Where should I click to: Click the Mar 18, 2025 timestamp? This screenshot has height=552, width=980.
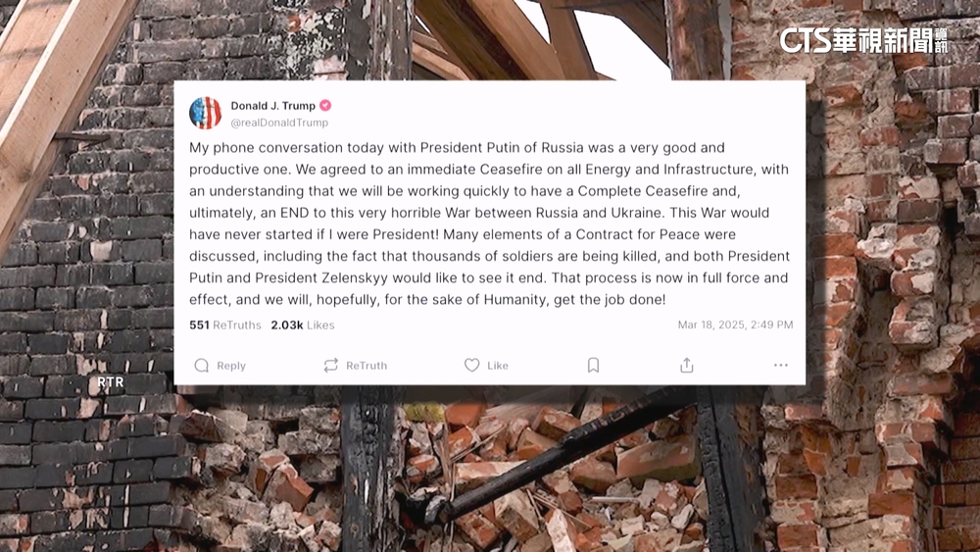(736, 325)
